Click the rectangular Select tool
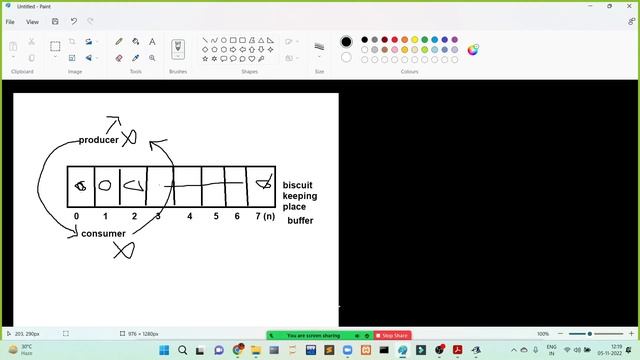Image resolution: width=640 pixels, height=360 pixels. tap(55, 46)
